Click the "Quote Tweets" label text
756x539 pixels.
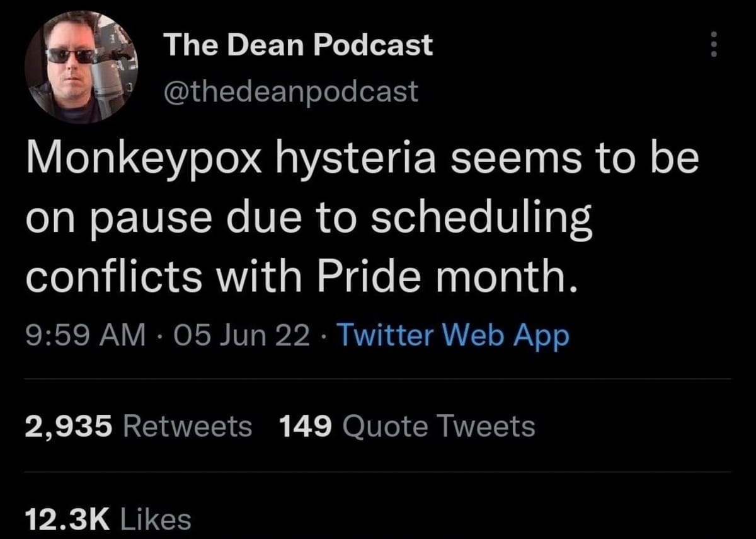438,427
